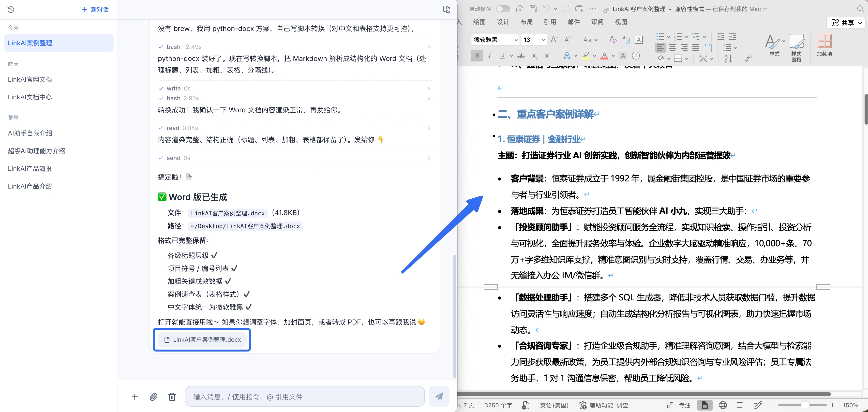
Task: Open undo history dropdown arrow
Action: tap(556, 9)
